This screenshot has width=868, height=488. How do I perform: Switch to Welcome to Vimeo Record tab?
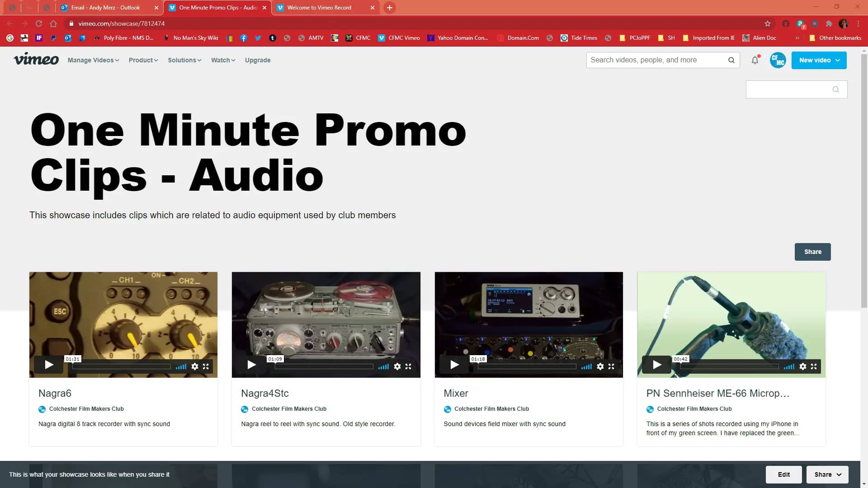[319, 8]
